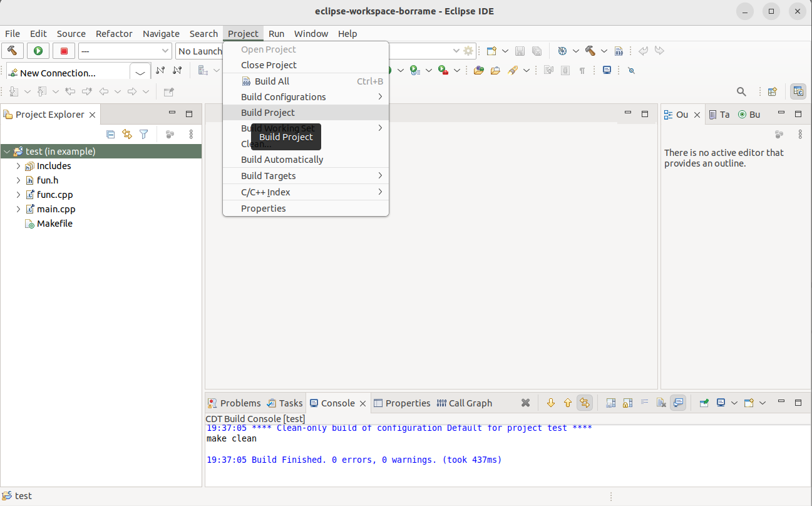Screen dimensions: 812x506
Task: Click the magnifier Search icon in toolbar
Action: point(741,91)
